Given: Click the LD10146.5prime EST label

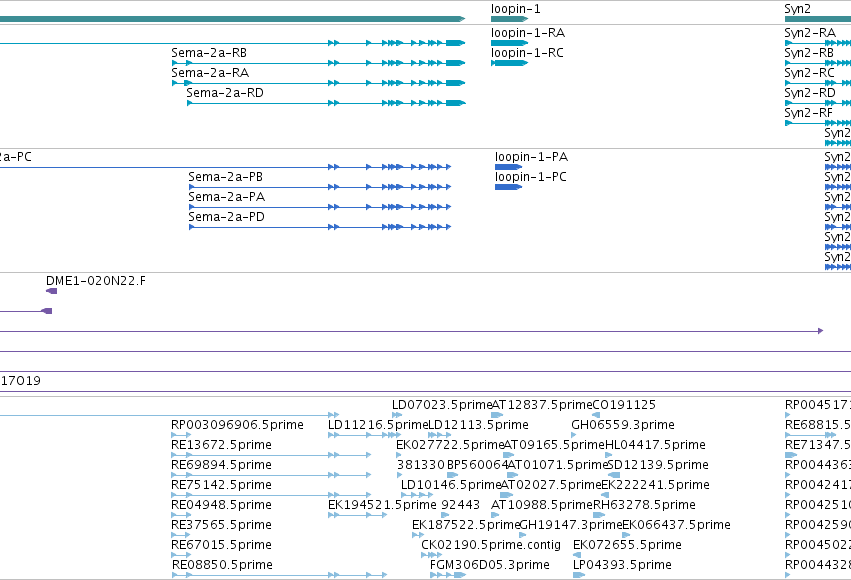Looking at the screenshot, I should pos(451,486).
